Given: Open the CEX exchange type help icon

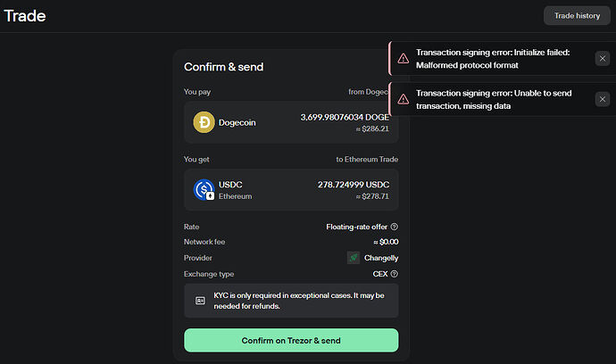Looking at the screenshot, I should (x=394, y=274).
